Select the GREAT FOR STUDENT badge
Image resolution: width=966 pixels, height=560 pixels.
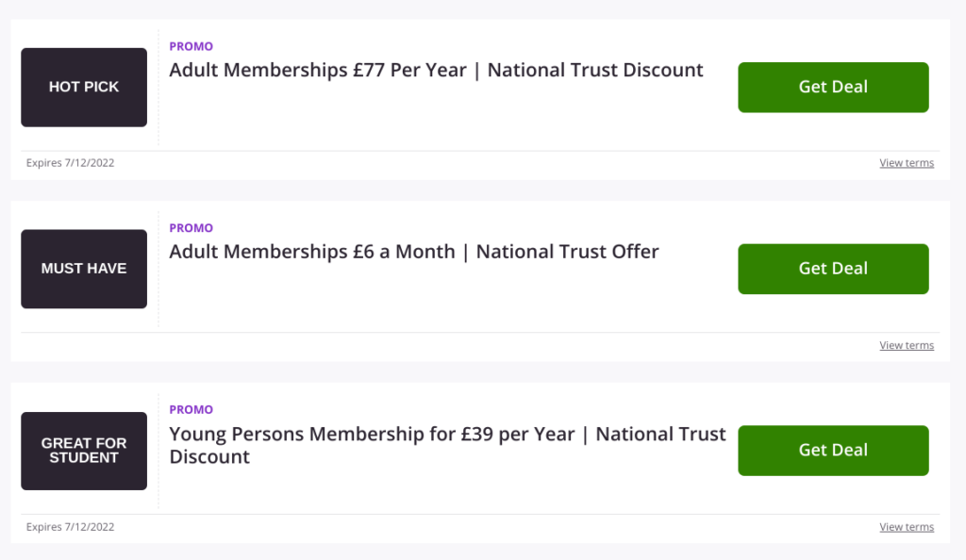pos(84,451)
